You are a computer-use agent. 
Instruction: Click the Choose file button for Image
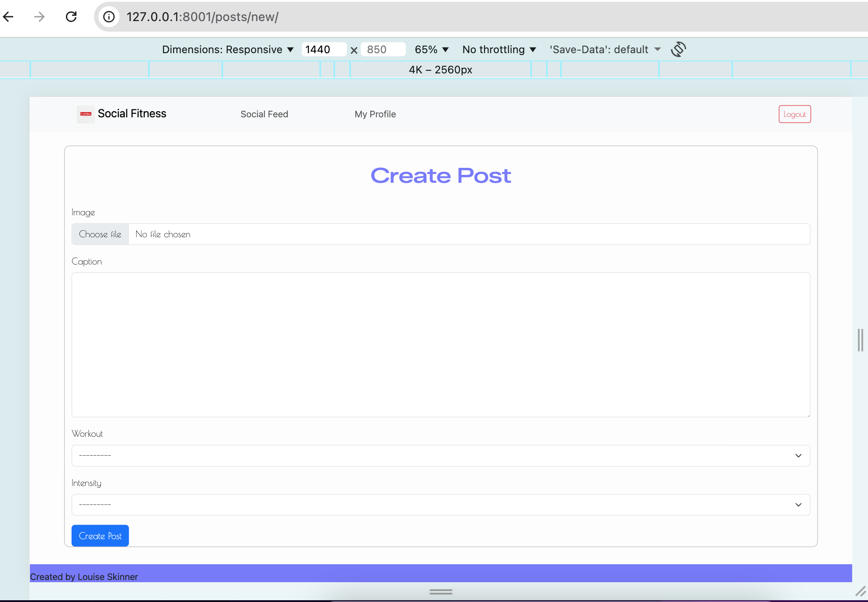tap(100, 234)
